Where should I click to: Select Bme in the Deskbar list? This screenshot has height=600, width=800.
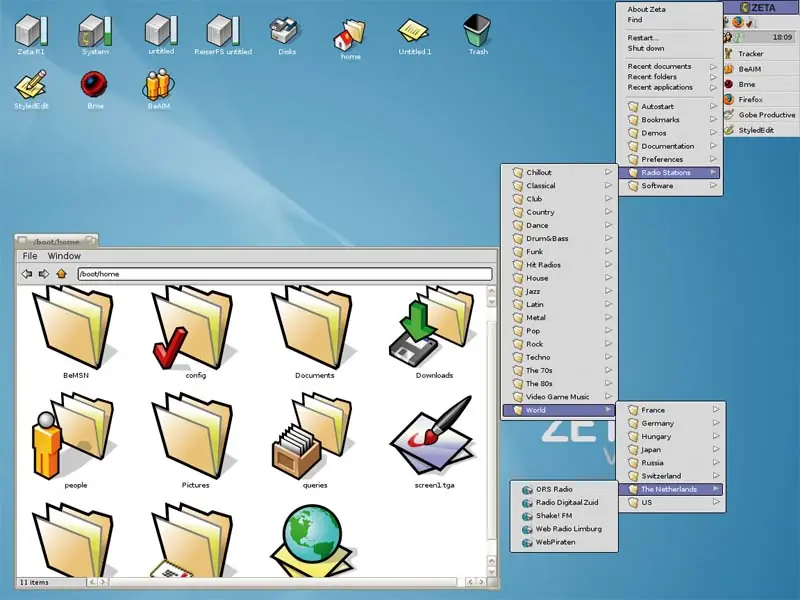[761, 84]
